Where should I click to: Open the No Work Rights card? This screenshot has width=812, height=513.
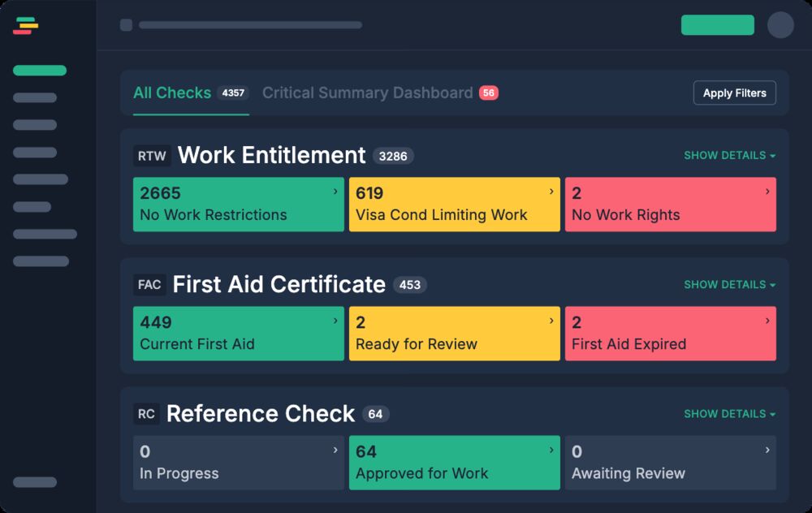(x=670, y=205)
